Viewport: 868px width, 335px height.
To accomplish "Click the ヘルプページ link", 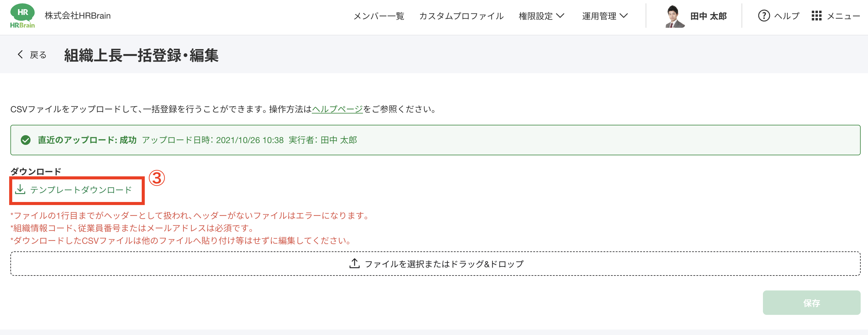I will (x=337, y=109).
